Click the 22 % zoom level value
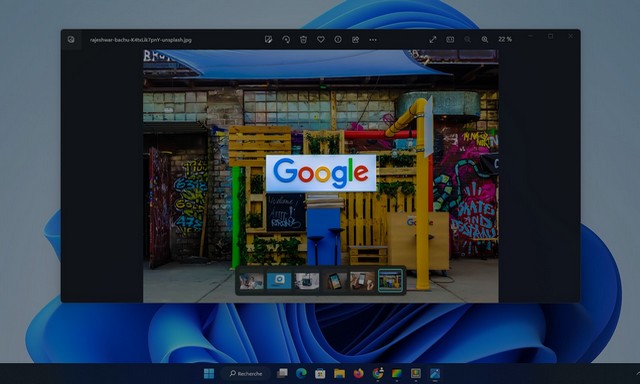 click(505, 39)
